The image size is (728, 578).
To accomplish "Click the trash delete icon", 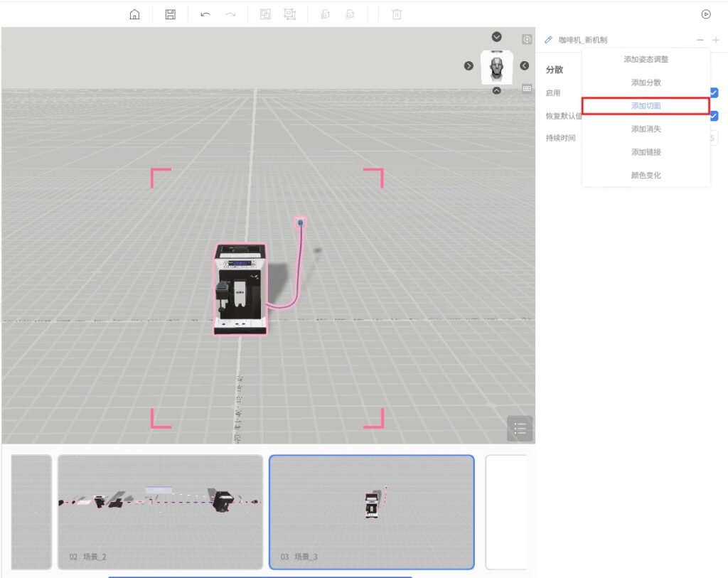I will tap(397, 14).
